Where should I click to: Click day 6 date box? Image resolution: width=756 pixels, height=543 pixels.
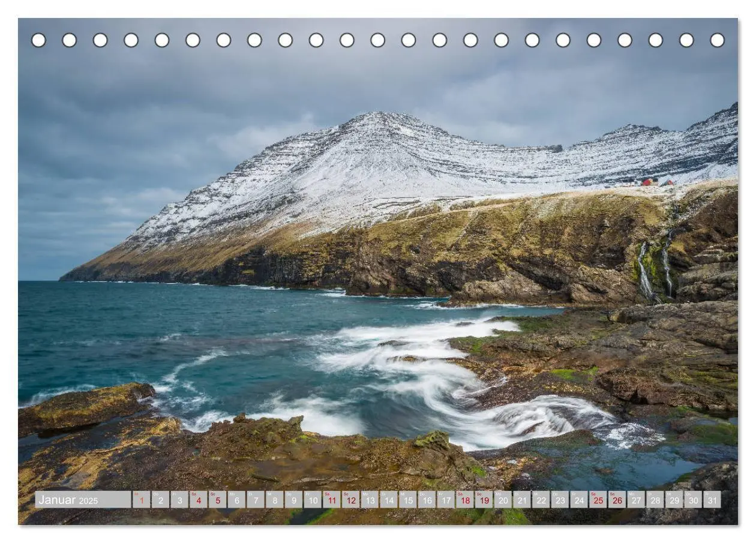point(236,500)
